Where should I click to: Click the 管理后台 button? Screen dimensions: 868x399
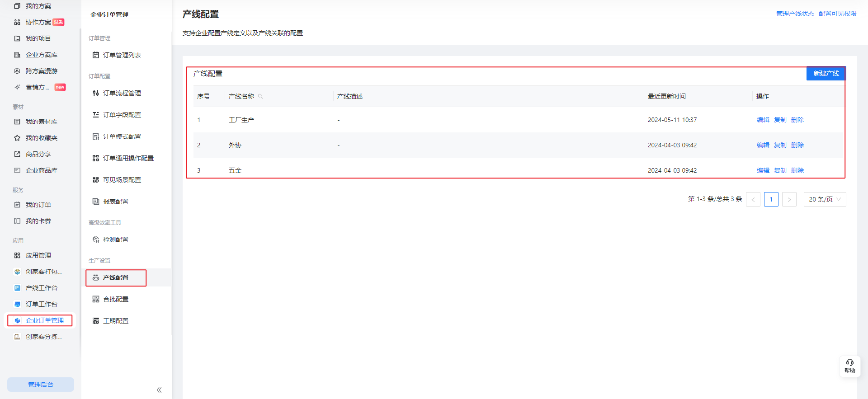[x=41, y=385]
